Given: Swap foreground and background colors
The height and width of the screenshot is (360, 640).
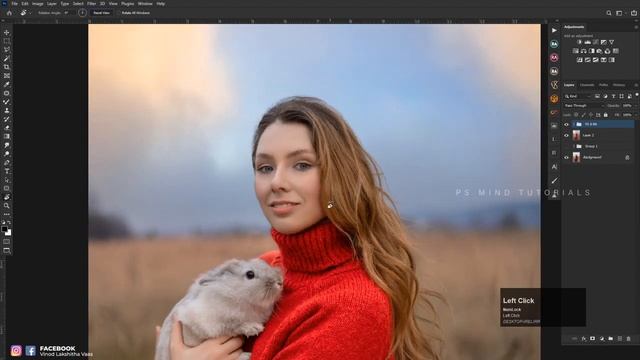Looking at the screenshot, I should pos(9,222).
